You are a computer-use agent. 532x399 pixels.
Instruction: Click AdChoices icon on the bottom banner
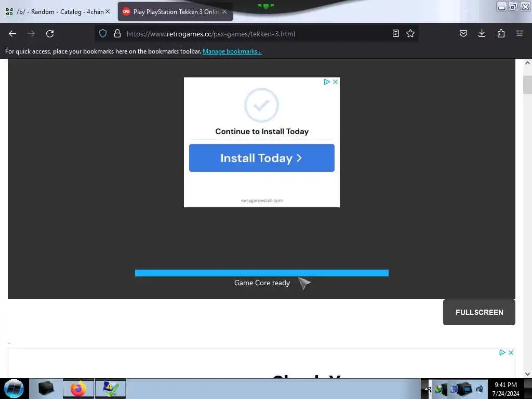tap(502, 353)
